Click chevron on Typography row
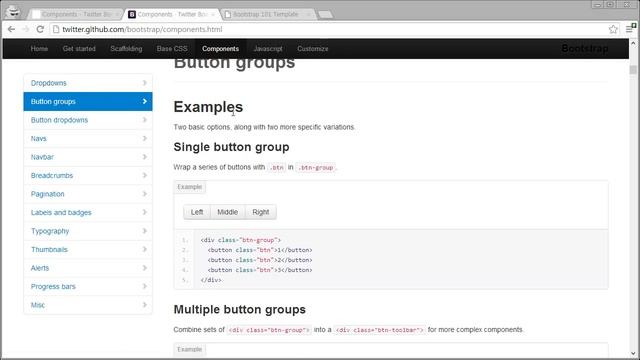 click(x=144, y=231)
